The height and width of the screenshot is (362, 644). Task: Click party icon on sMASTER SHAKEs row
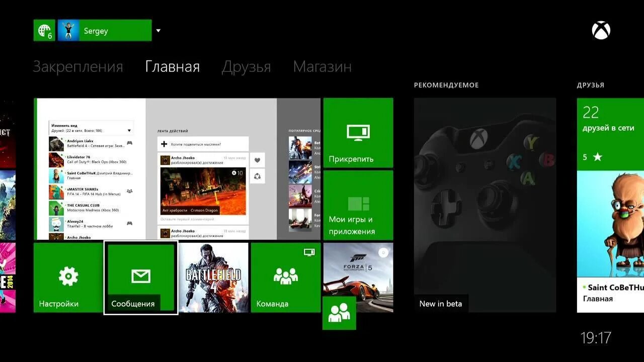(129, 191)
